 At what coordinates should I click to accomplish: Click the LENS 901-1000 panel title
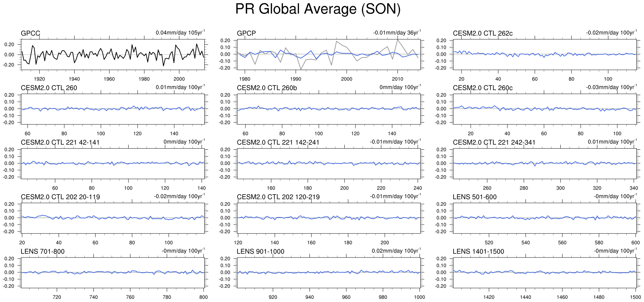pyautogui.click(x=260, y=252)
